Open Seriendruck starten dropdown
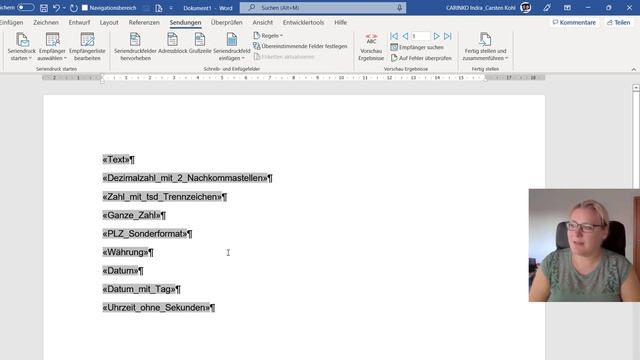Screen dimensions: 640x360 (x=22, y=47)
